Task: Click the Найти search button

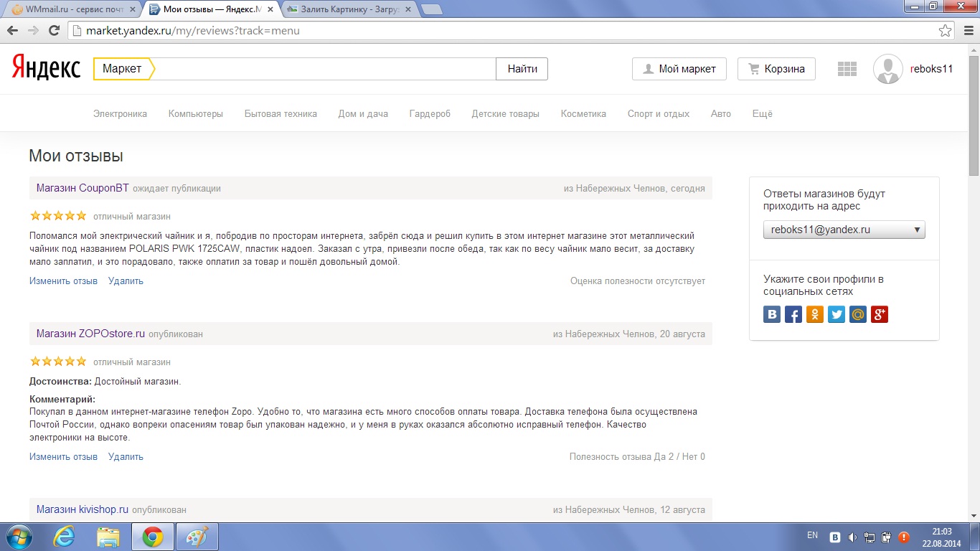Action: 522,69
